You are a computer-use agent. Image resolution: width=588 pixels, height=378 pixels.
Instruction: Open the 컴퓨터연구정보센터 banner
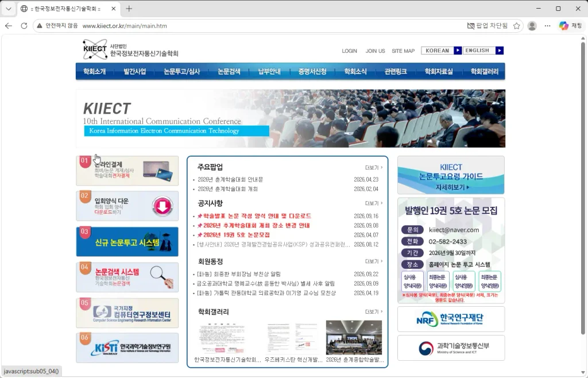click(127, 313)
